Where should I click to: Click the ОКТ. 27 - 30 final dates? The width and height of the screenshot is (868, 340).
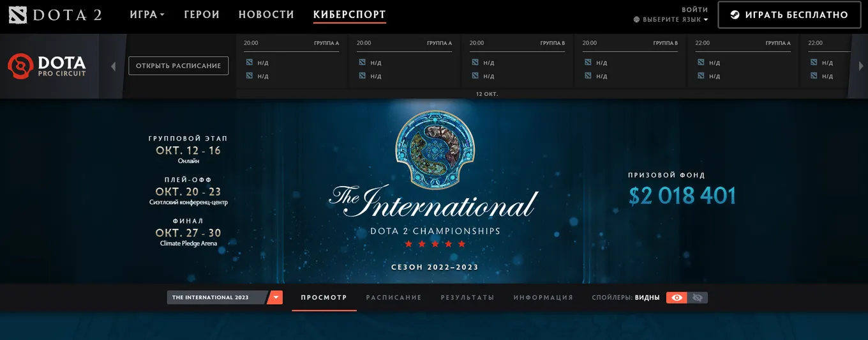click(188, 233)
